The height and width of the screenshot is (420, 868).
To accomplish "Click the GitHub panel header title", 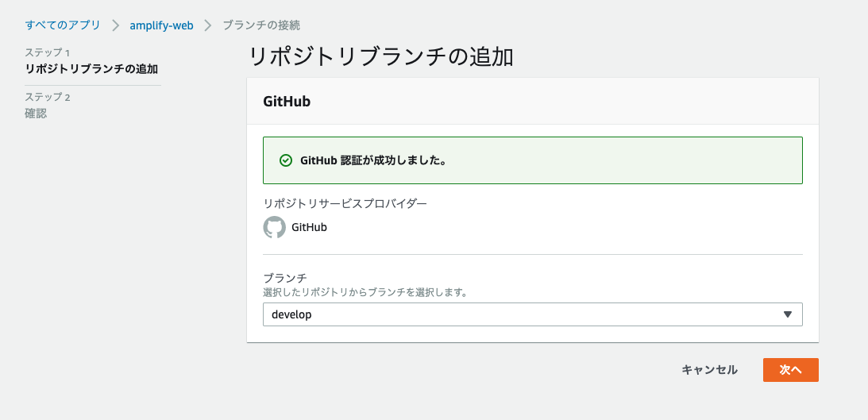I will click(287, 102).
